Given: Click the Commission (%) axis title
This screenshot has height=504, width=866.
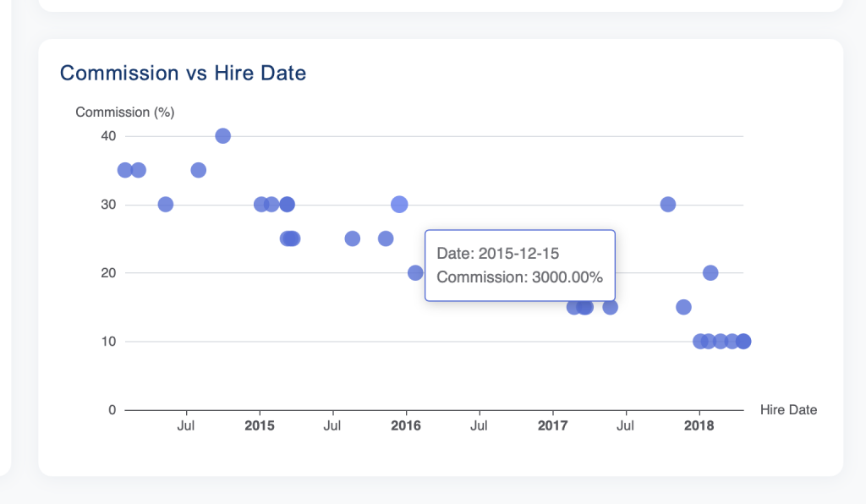Looking at the screenshot, I should [x=124, y=112].
